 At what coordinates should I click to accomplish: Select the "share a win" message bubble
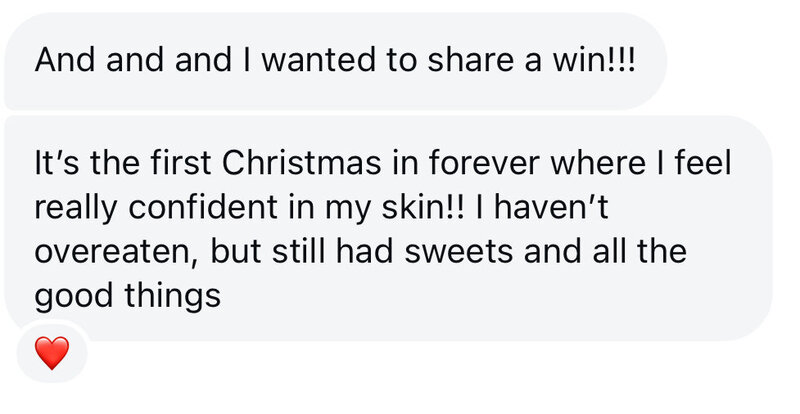pyautogui.click(x=334, y=61)
